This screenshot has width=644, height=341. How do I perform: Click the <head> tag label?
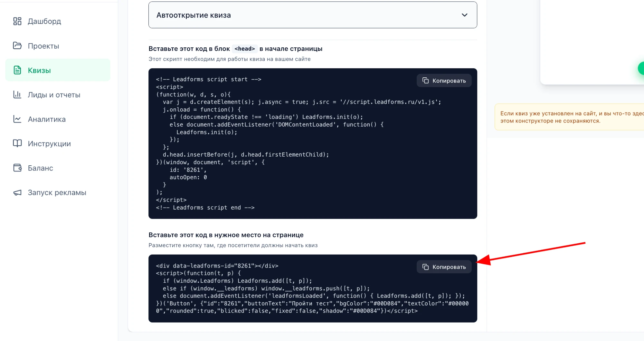click(x=245, y=49)
